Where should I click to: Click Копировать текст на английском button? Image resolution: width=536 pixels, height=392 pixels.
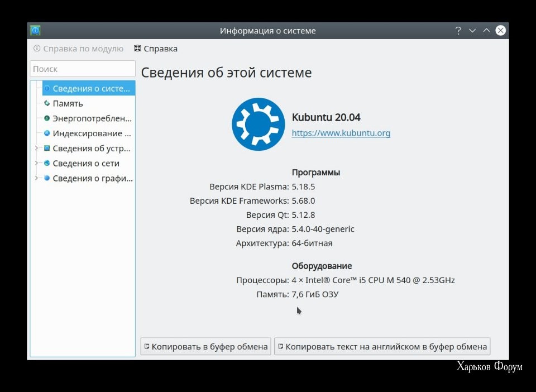point(382,347)
